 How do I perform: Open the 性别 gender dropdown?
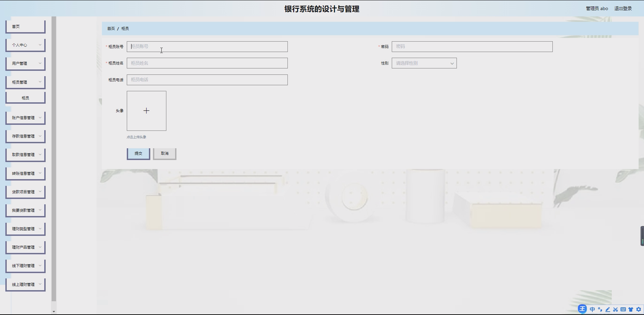point(424,63)
